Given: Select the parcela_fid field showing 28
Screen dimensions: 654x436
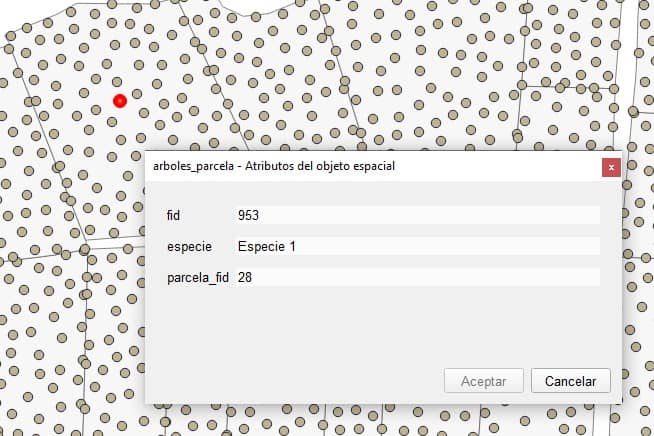Looking at the screenshot, I should click(417, 277).
